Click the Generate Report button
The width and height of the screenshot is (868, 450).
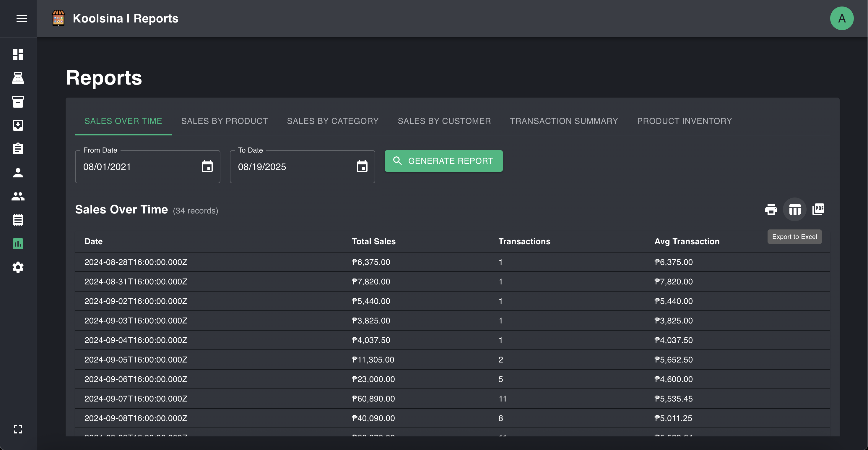(x=443, y=161)
